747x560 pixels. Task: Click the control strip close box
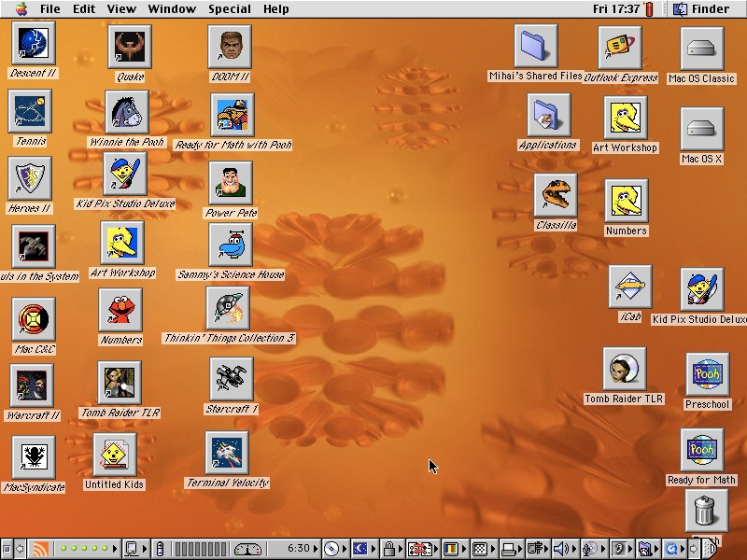point(7,549)
